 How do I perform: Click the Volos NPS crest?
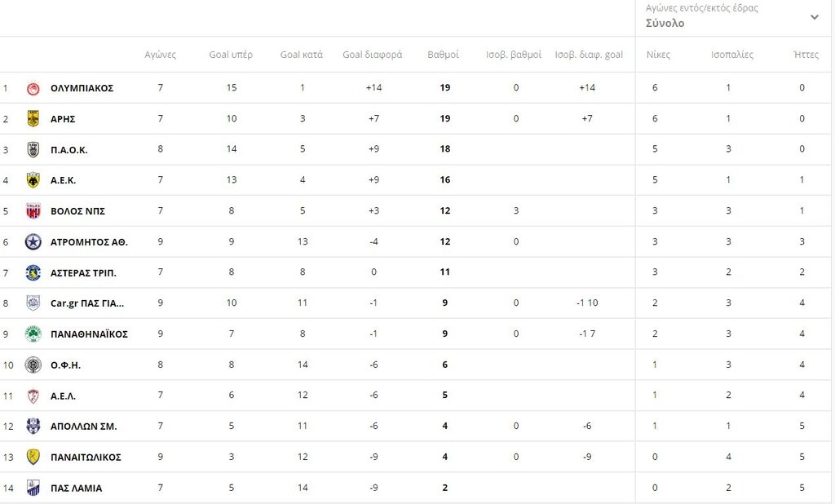coord(33,211)
